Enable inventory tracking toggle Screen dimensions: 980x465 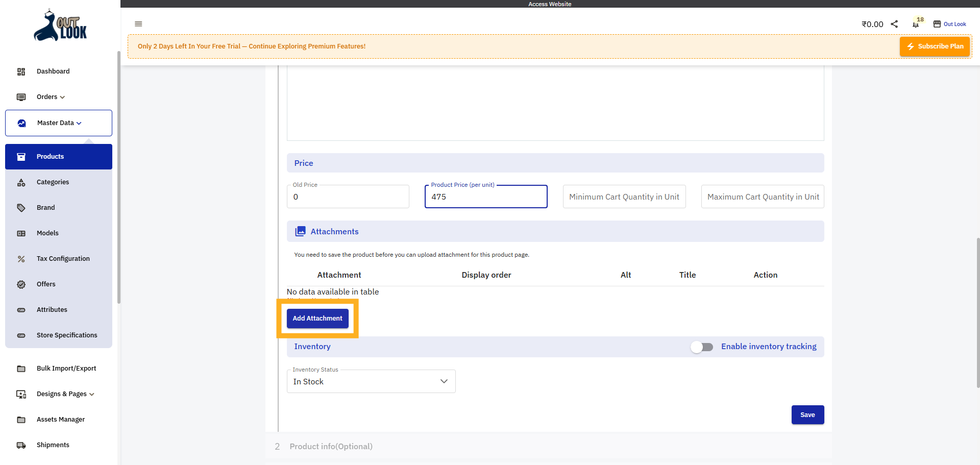702,347
